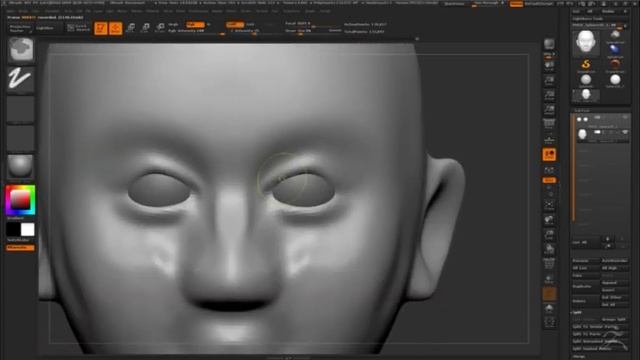Toggle the orange Local symmetry icon
The image size is (640, 360).
point(549,155)
